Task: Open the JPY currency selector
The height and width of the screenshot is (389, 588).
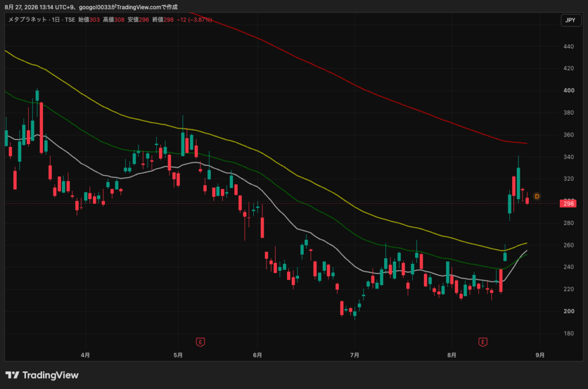Action: [x=570, y=20]
